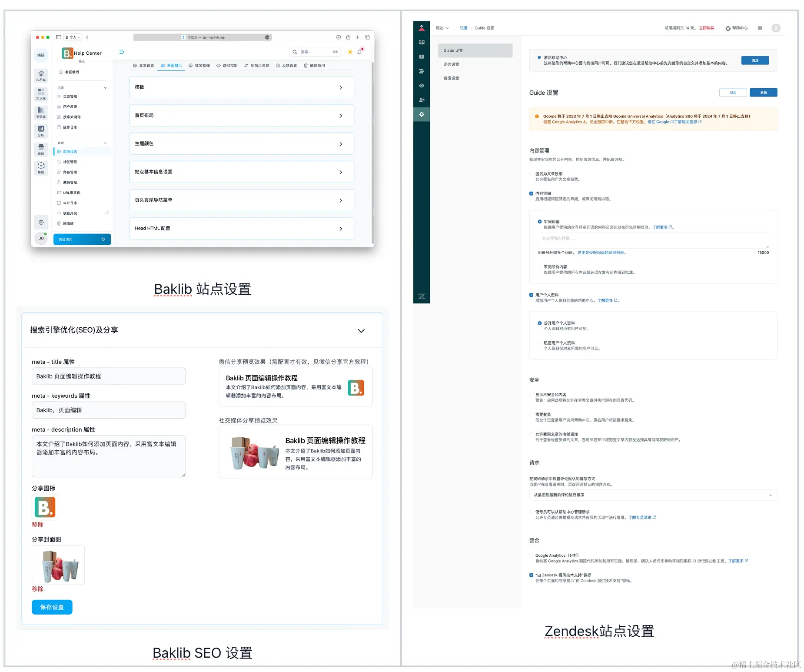Click the UO user avatar in Baklib

tap(41, 238)
